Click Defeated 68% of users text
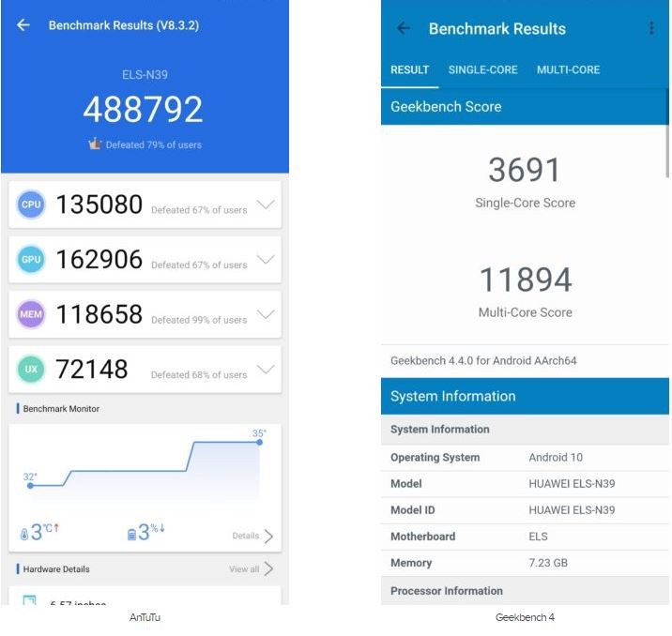This screenshot has width=672, height=636. pyautogui.click(x=199, y=374)
